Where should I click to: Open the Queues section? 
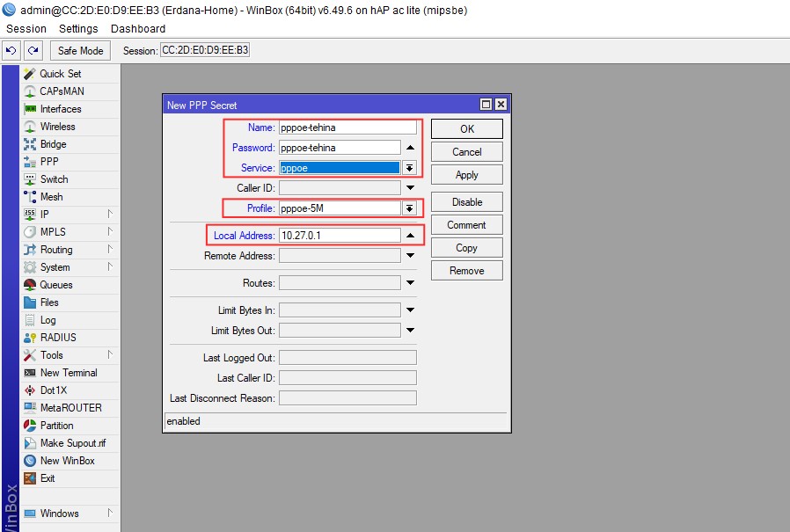click(56, 285)
